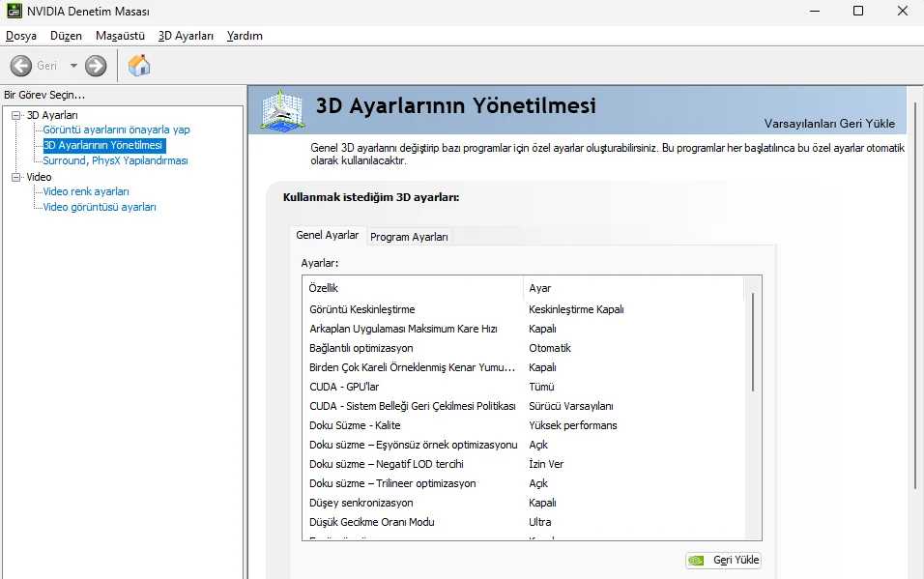Image resolution: width=924 pixels, height=579 pixels.
Task: Select the Düşey senkronizasyon setting row
Action: tap(523, 503)
